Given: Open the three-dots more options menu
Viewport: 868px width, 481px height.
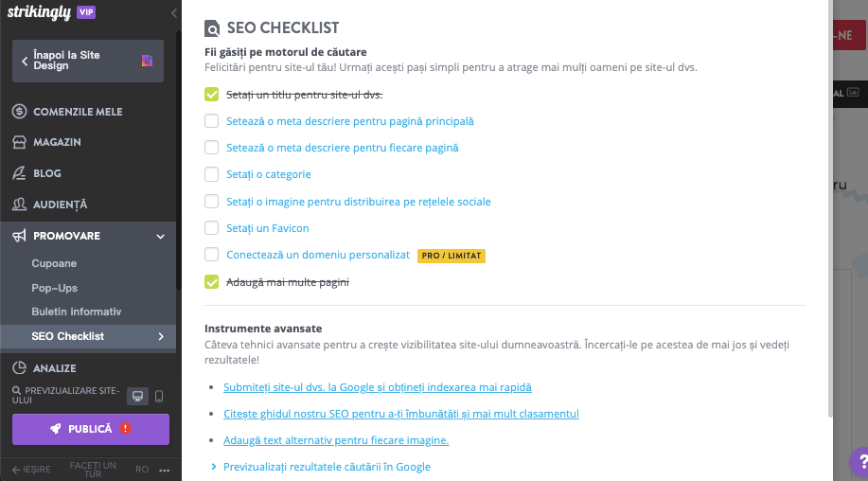Looking at the screenshot, I should tap(165, 470).
